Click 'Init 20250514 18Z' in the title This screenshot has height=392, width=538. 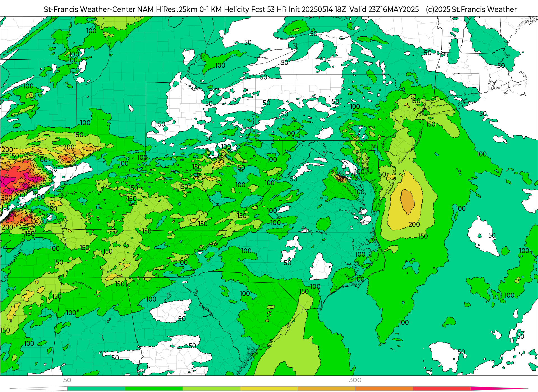coord(317,9)
